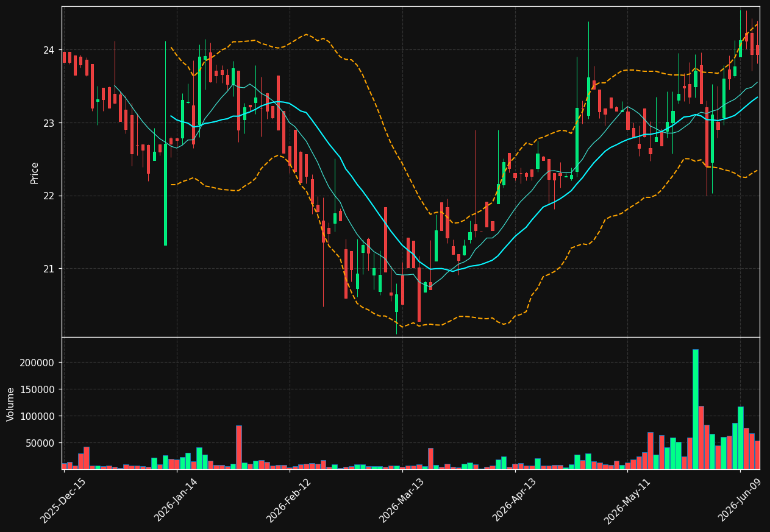This screenshot has height=532, width=770.
Task: Click the 23 price tick label
Action: click(49, 123)
